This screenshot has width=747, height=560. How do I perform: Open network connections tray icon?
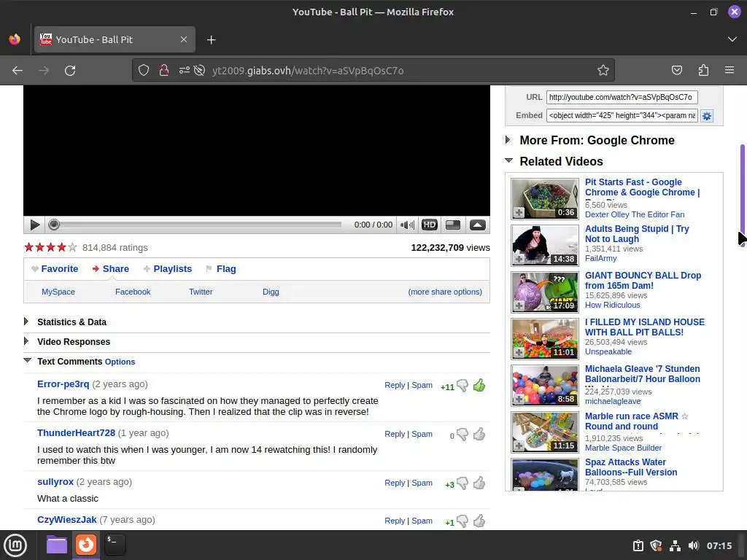[675, 545]
